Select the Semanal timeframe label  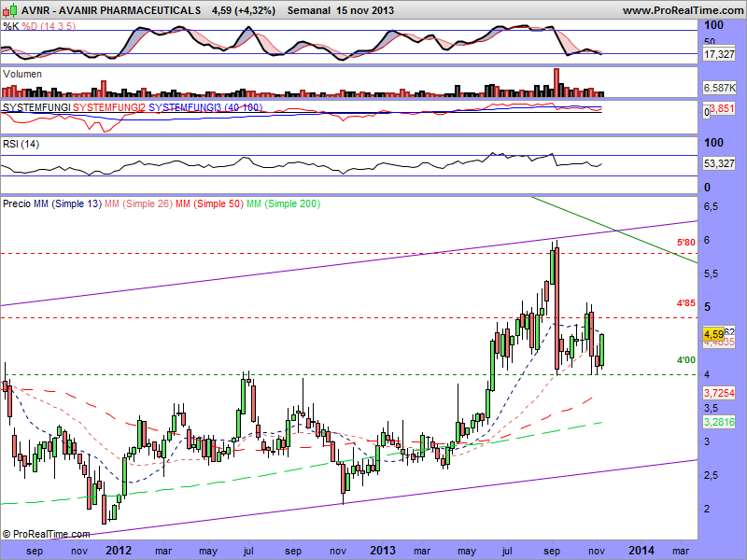coord(309,10)
